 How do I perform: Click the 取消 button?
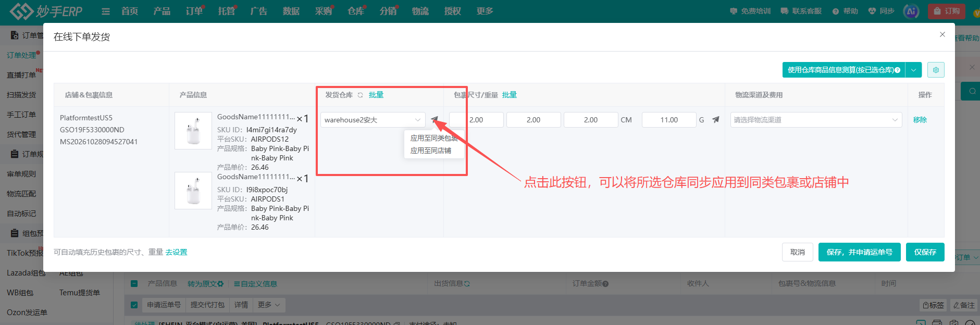point(798,252)
